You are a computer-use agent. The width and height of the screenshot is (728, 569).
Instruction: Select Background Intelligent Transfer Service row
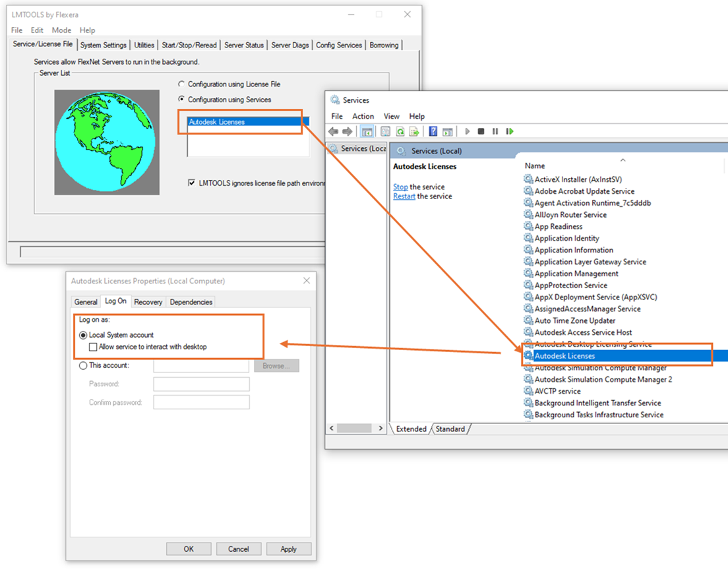[597, 402]
